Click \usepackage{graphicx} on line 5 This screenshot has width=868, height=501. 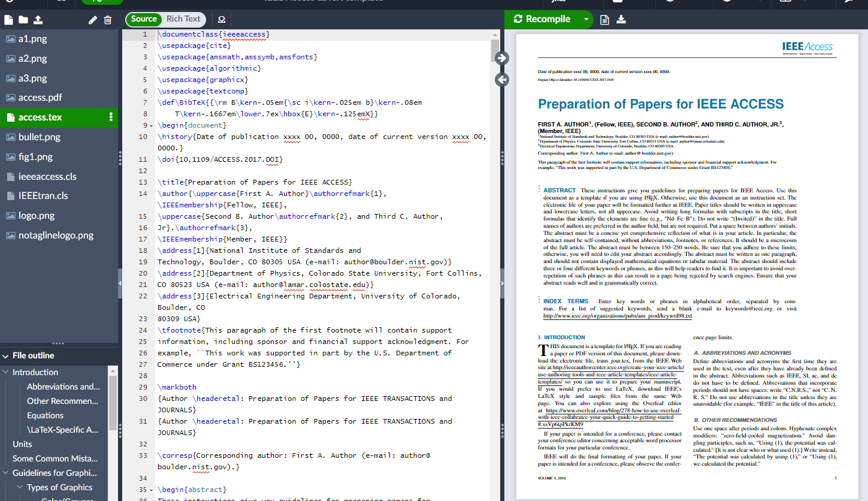point(202,80)
